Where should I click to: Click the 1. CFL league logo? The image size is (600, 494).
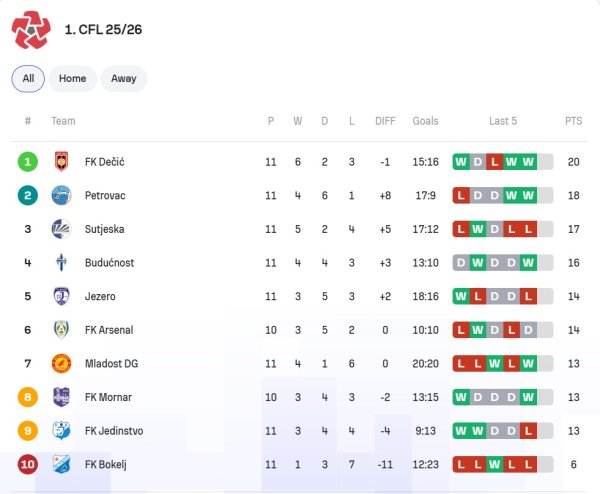pos(31,29)
